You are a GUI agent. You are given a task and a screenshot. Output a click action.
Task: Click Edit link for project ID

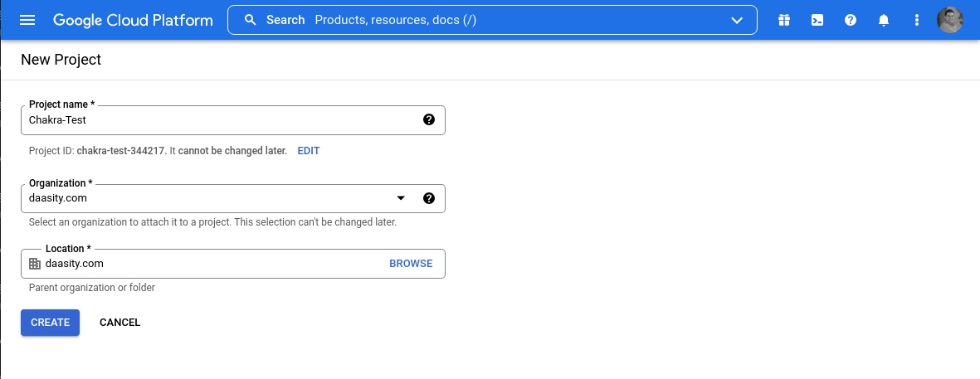[x=308, y=151]
